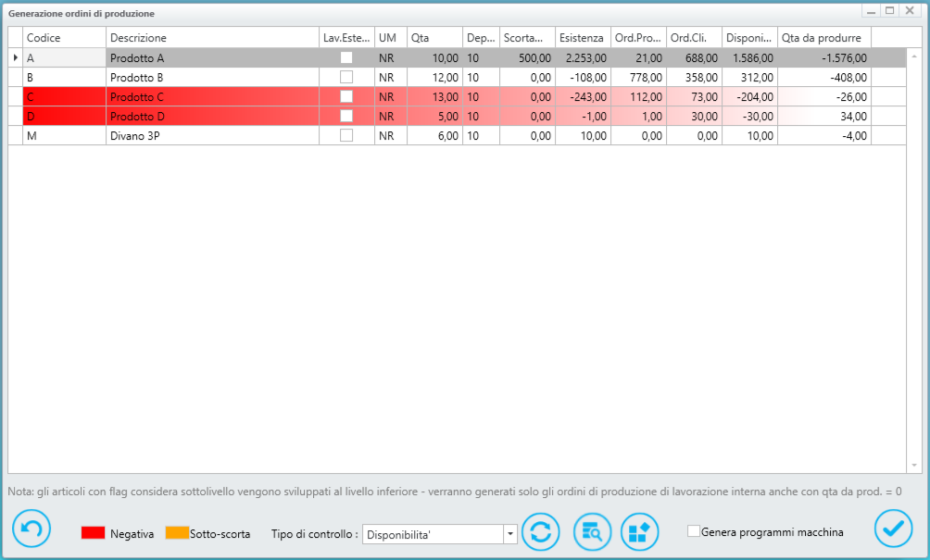Click the Esistenza column header
Image resolution: width=930 pixels, height=560 pixels.
583,37
